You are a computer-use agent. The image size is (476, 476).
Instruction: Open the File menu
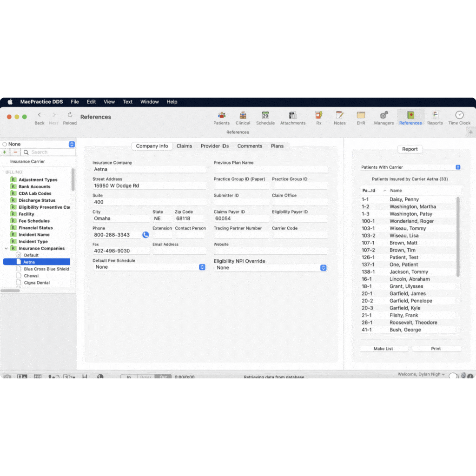click(75, 102)
